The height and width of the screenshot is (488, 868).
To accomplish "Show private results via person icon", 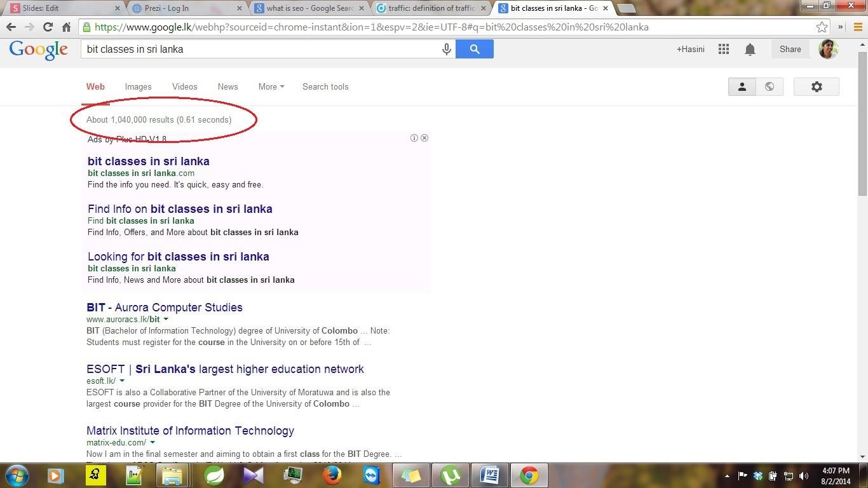I will pos(742,86).
